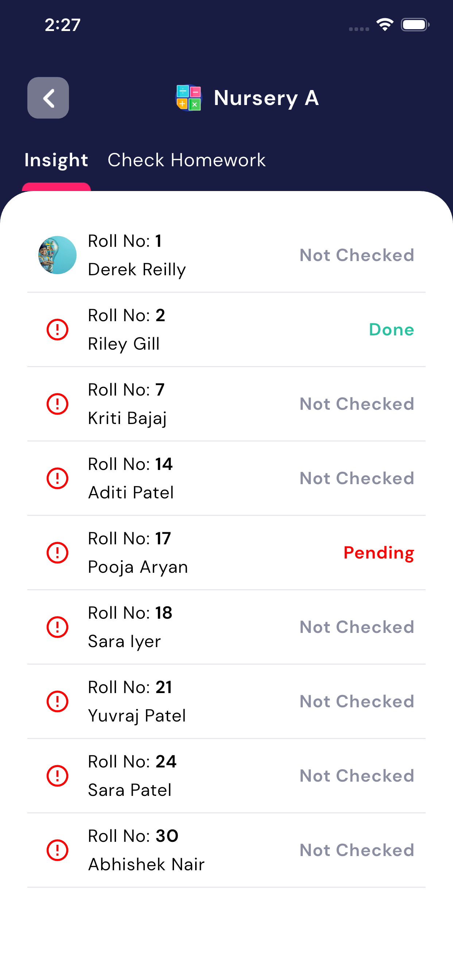Switch to the Insight tab
This screenshot has width=453, height=980.
pyautogui.click(x=56, y=160)
